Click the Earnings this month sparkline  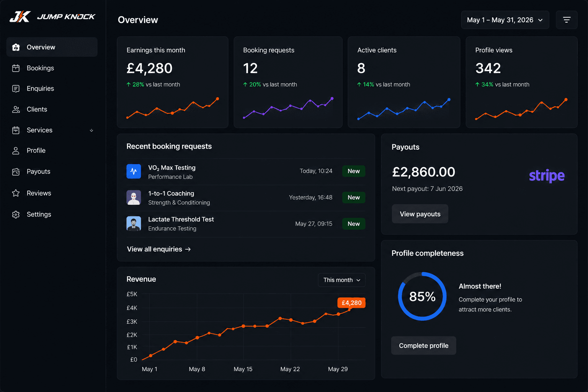(172, 108)
